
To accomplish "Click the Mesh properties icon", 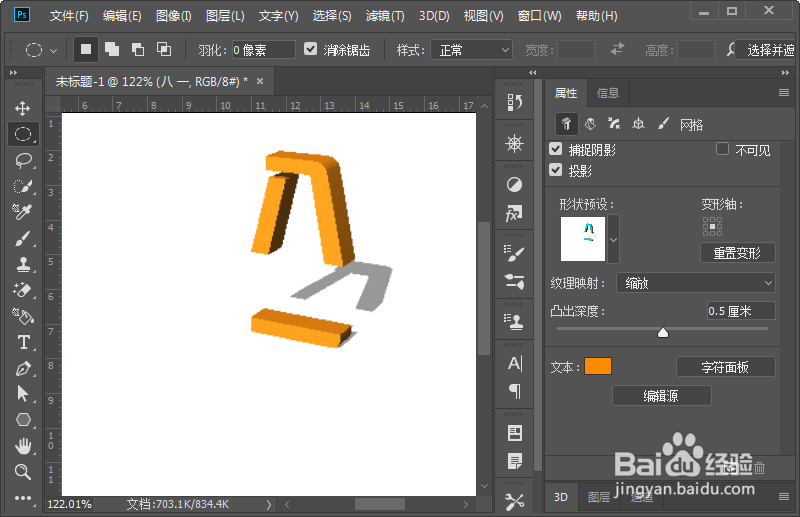I will point(566,124).
